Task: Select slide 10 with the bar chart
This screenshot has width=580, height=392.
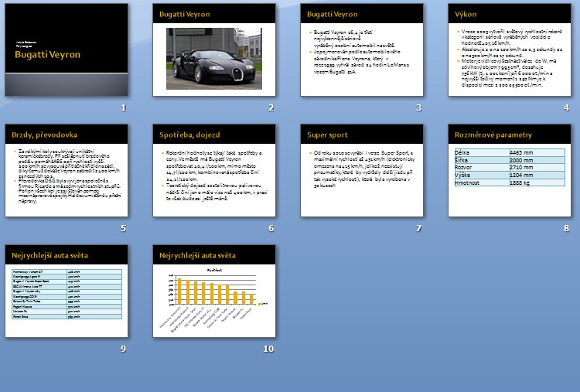Action: 214,291
